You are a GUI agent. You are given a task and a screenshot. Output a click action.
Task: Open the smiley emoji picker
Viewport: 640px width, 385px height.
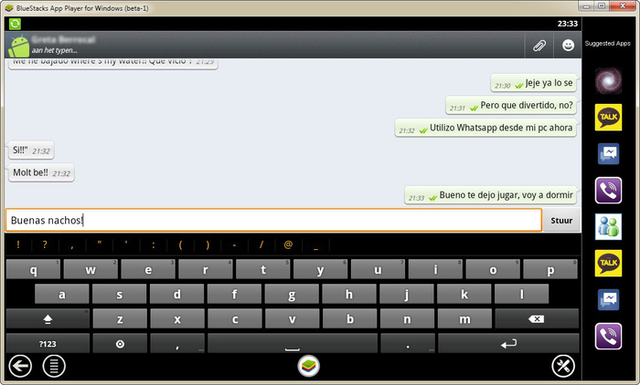pyautogui.click(x=568, y=45)
